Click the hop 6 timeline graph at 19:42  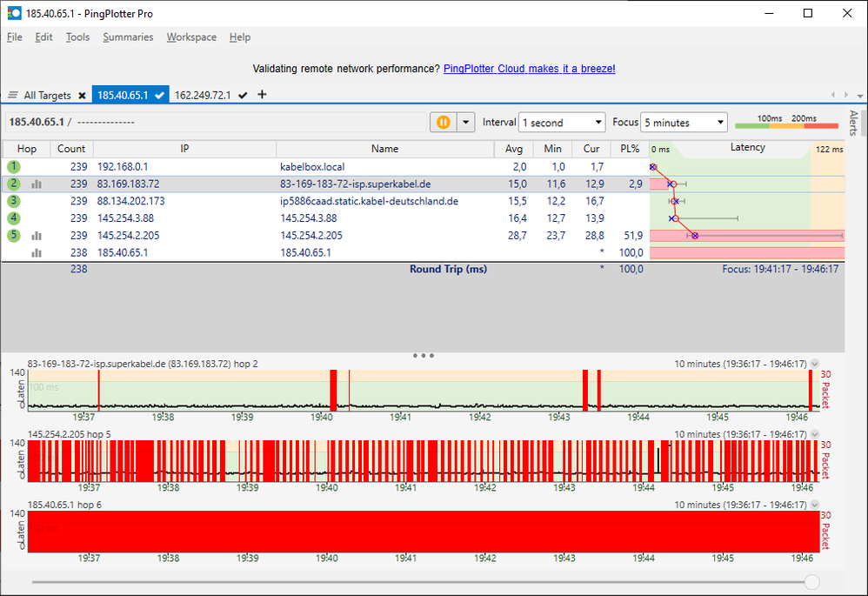tap(485, 532)
